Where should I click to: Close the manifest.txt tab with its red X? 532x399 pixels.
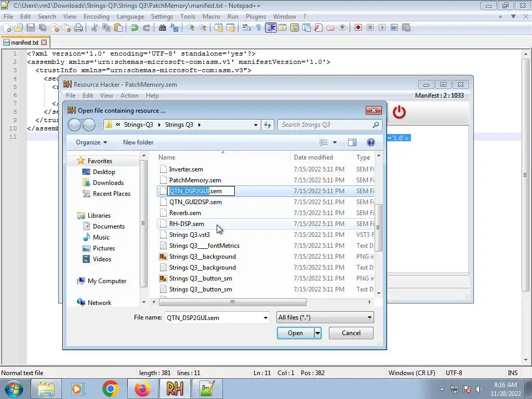point(44,43)
